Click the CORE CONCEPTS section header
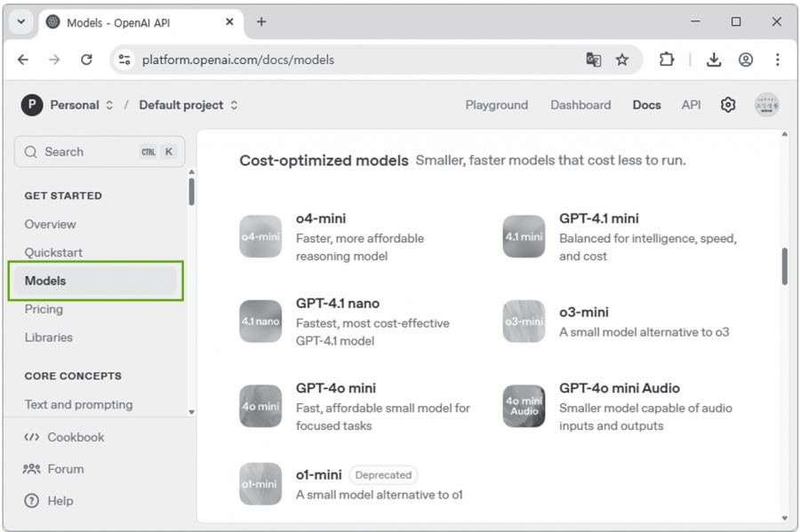 point(73,376)
